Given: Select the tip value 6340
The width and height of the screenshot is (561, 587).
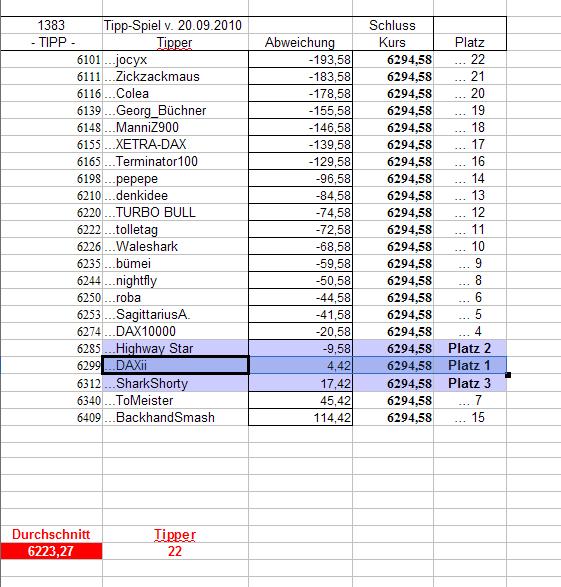Looking at the screenshot, I should (51, 401).
